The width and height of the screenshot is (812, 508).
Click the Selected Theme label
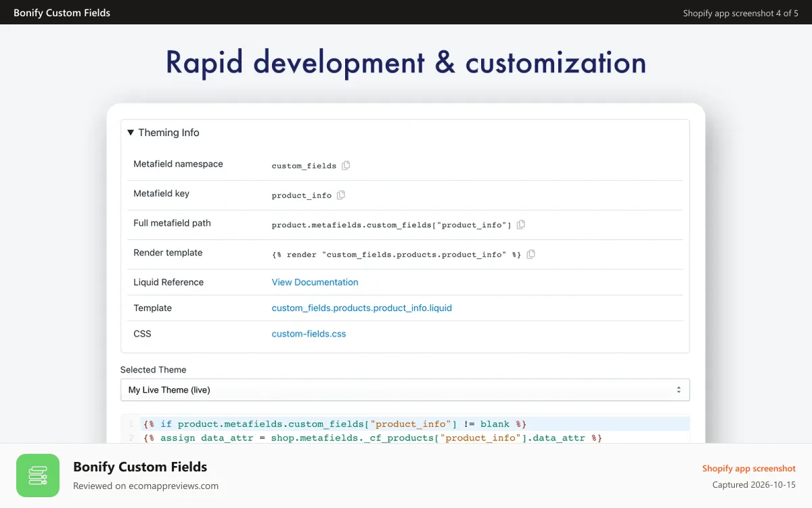(153, 370)
